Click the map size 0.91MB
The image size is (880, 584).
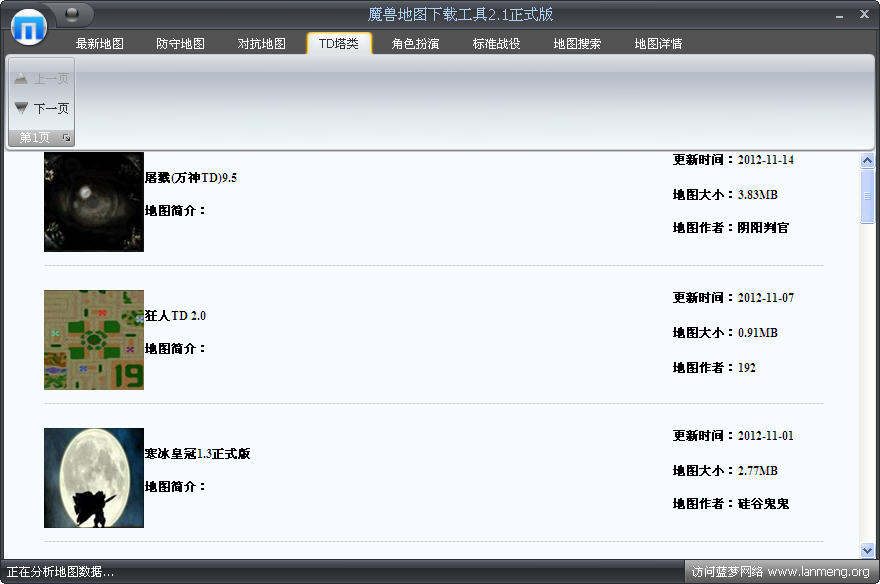[x=758, y=333]
